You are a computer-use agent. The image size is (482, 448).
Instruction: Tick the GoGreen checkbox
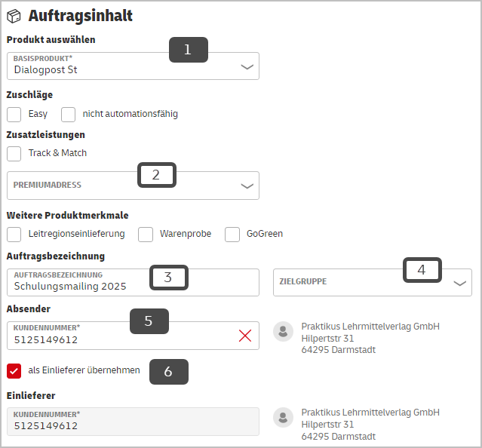[232, 235]
